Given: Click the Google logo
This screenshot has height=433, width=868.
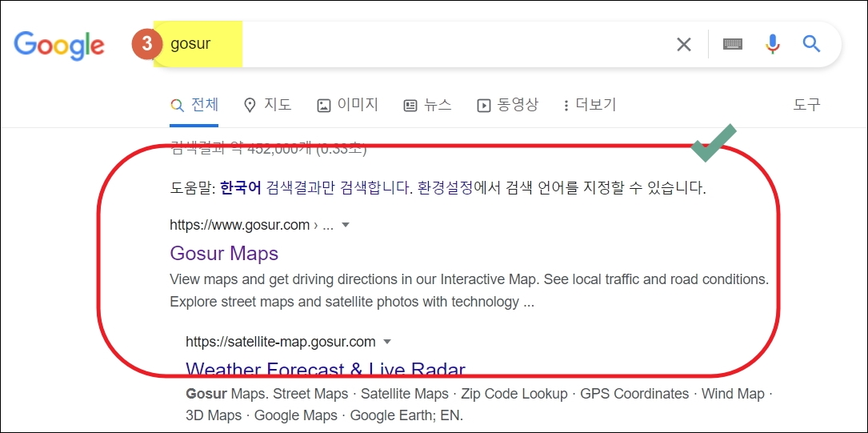Looking at the screenshot, I should coord(58,46).
